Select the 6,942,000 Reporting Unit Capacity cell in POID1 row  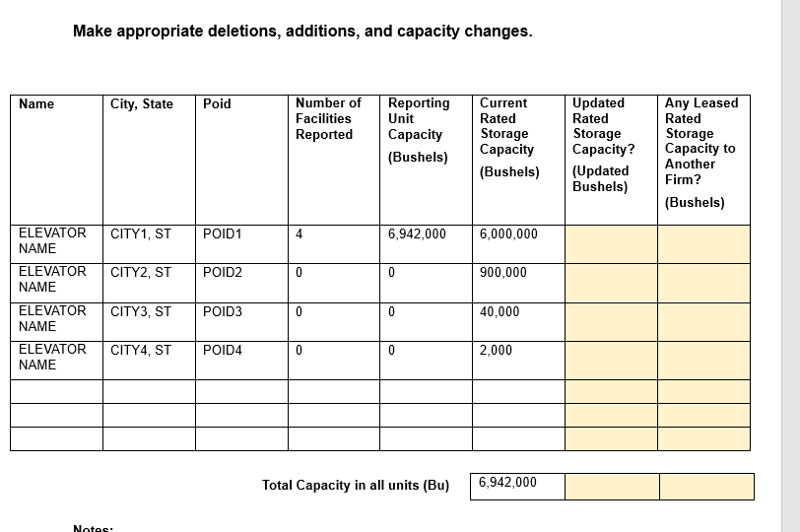point(427,243)
